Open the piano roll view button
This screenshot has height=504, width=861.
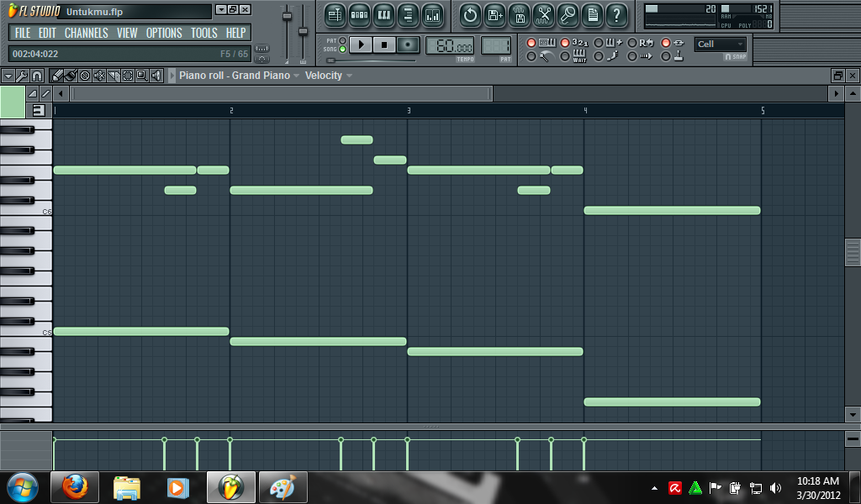[x=383, y=15]
